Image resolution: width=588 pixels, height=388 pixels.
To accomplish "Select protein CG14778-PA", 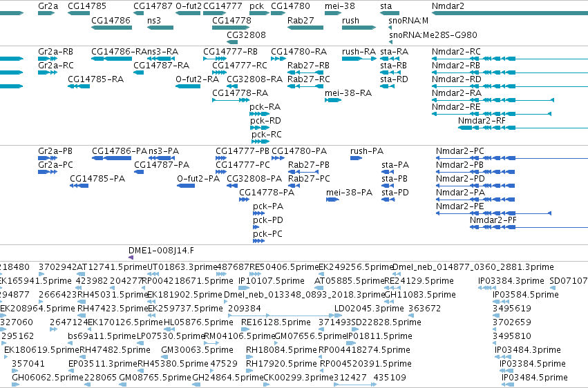I will point(244,200).
